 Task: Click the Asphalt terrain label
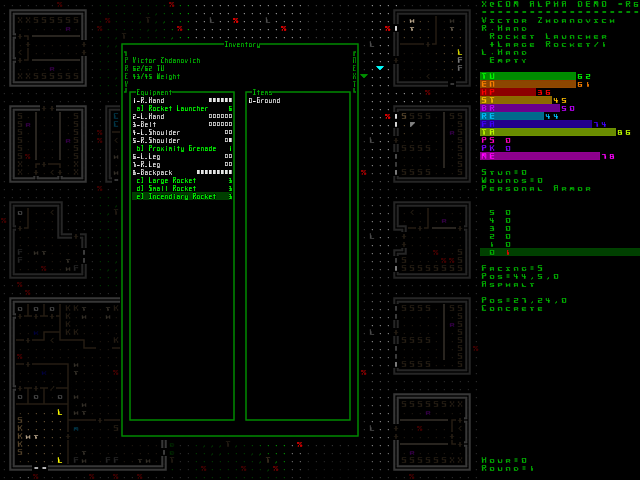tap(508, 284)
